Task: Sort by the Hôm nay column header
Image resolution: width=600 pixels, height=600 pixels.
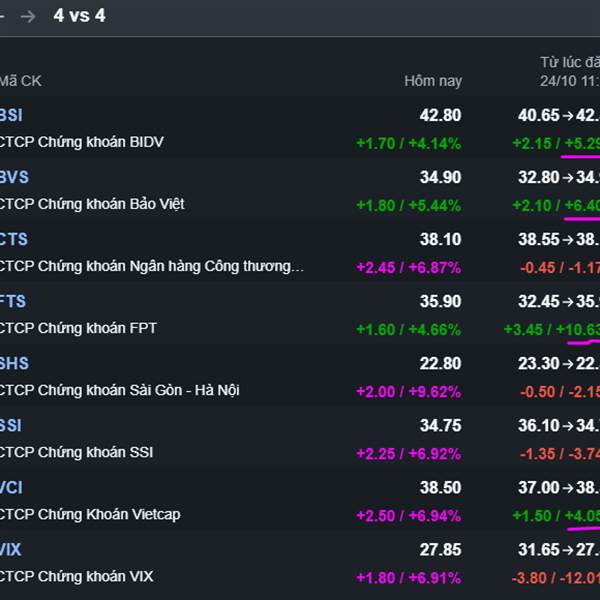Action: pos(433,81)
